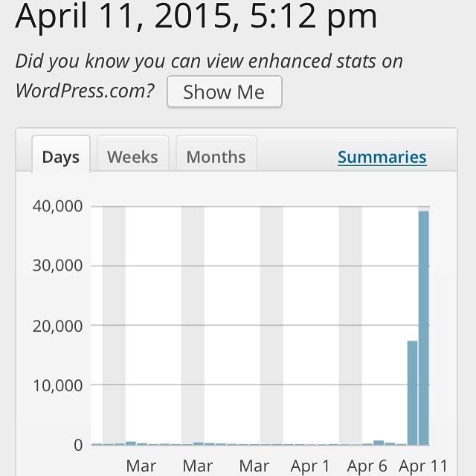The width and height of the screenshot is (476, 476).
Task: Click the 30,000 axis label
Action: pos(57,266)
